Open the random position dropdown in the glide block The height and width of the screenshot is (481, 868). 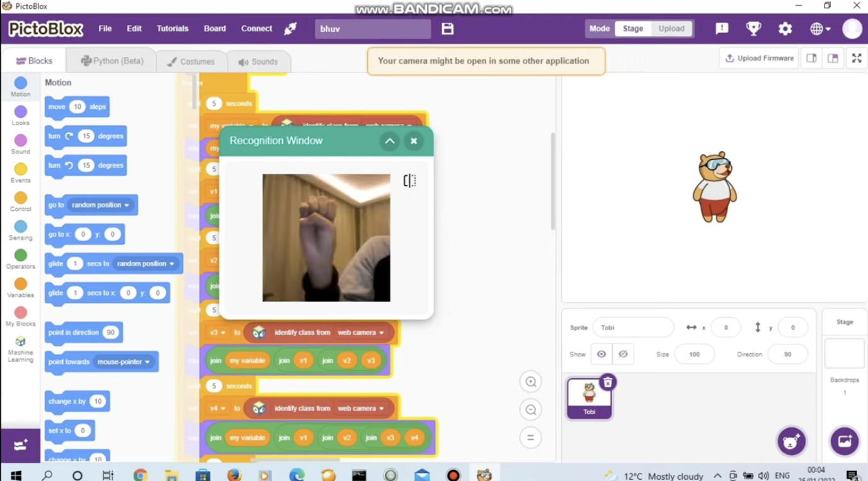coord(146,263)
